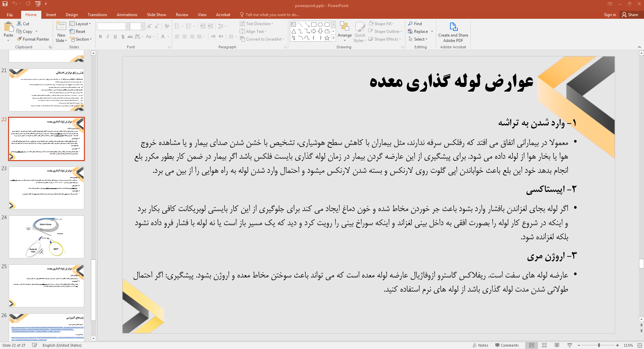Expand the Section dropdown
The image size is (644, 349).
coord(81,39)
